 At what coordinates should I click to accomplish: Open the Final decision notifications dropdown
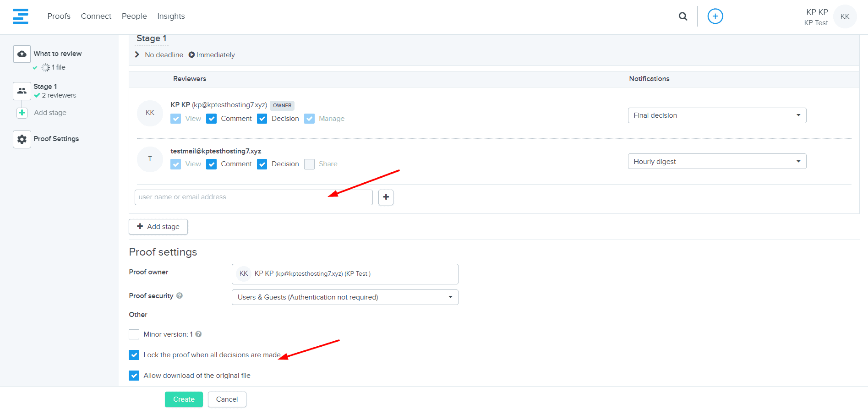coord(716,115)
